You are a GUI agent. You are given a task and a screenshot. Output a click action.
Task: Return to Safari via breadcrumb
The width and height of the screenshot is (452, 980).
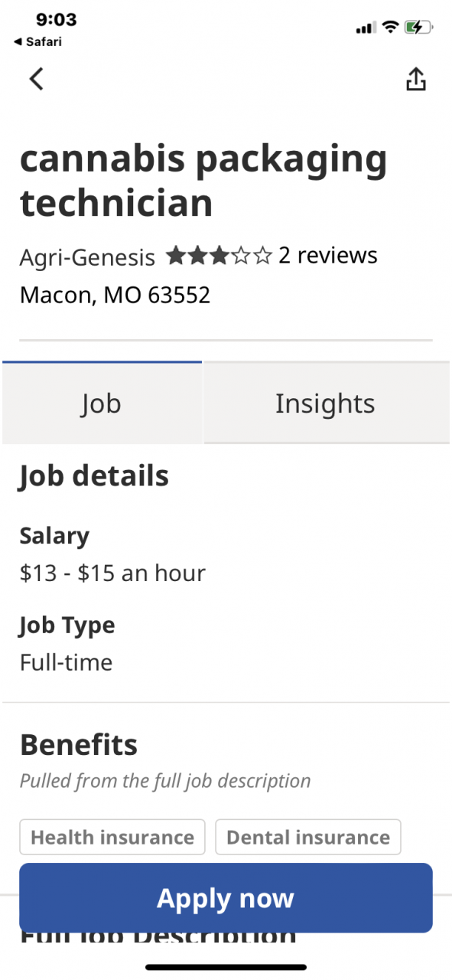click(x=38, y=42)
